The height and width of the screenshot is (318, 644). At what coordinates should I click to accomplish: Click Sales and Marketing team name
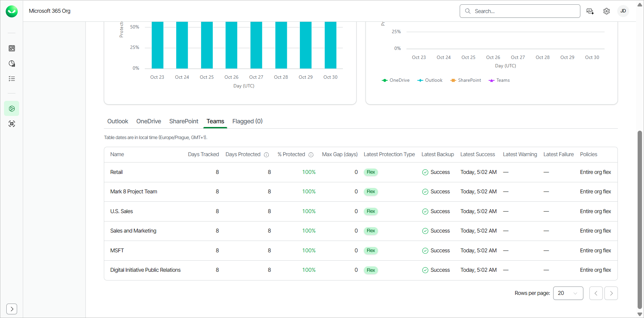click(133, 231)
